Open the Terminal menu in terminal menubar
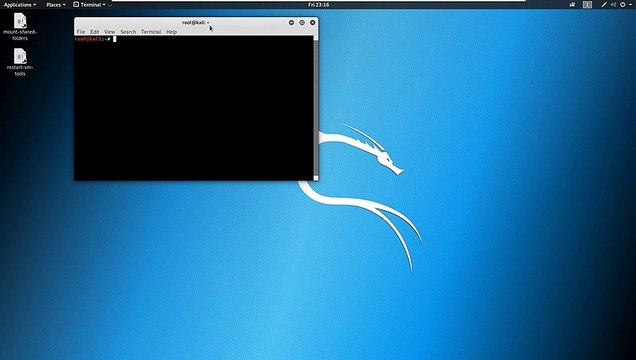 coord(151,32)
